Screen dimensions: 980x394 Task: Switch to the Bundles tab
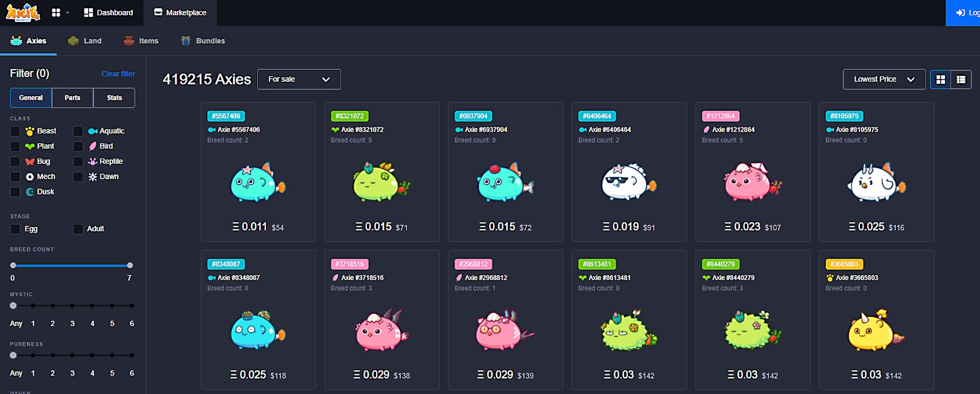[203, 41]
